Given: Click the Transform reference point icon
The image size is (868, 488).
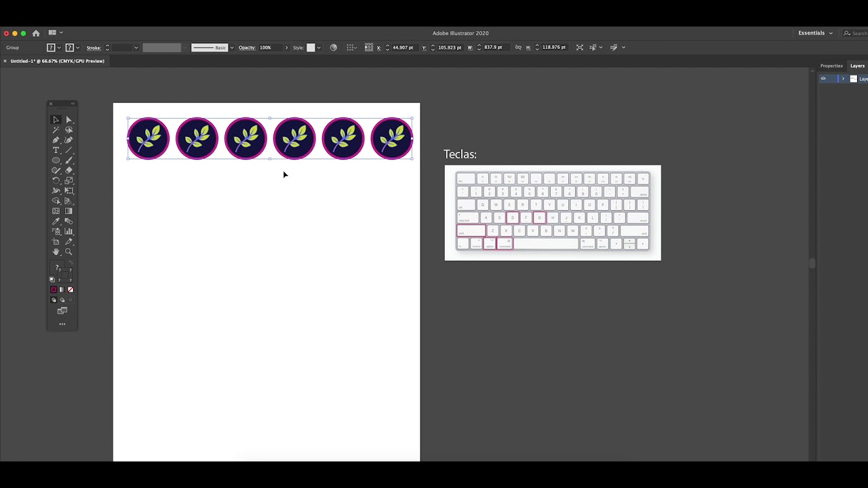Looking at the screenshot, I should [x=369, y=47].
